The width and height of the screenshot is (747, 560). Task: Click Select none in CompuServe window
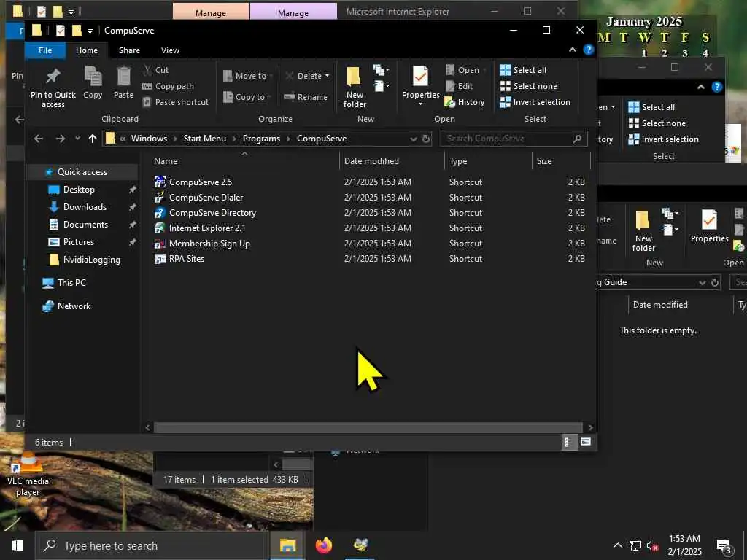[528, 86]
